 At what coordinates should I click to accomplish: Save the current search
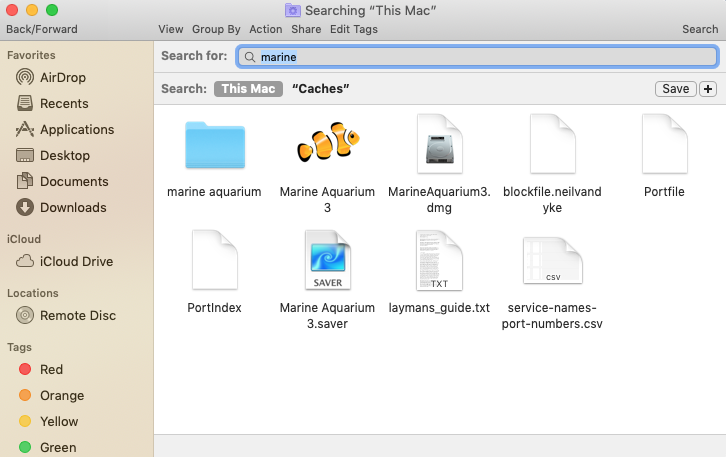[x=676, y=89]
